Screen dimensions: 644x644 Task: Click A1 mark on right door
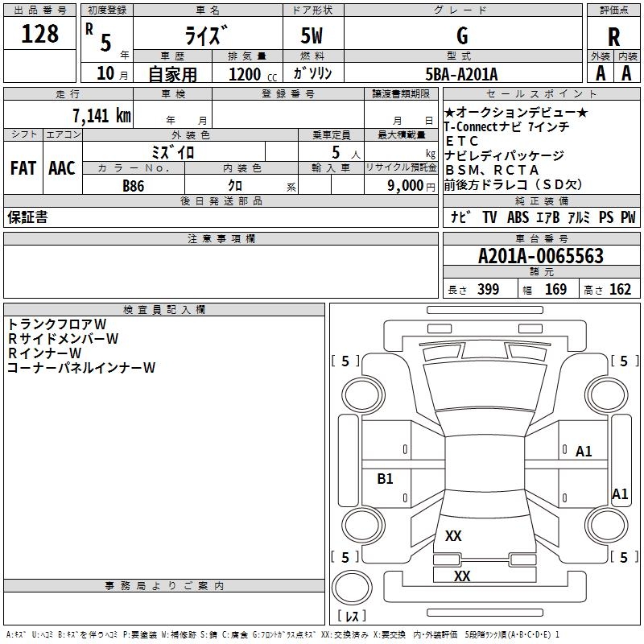coord(584,452)
